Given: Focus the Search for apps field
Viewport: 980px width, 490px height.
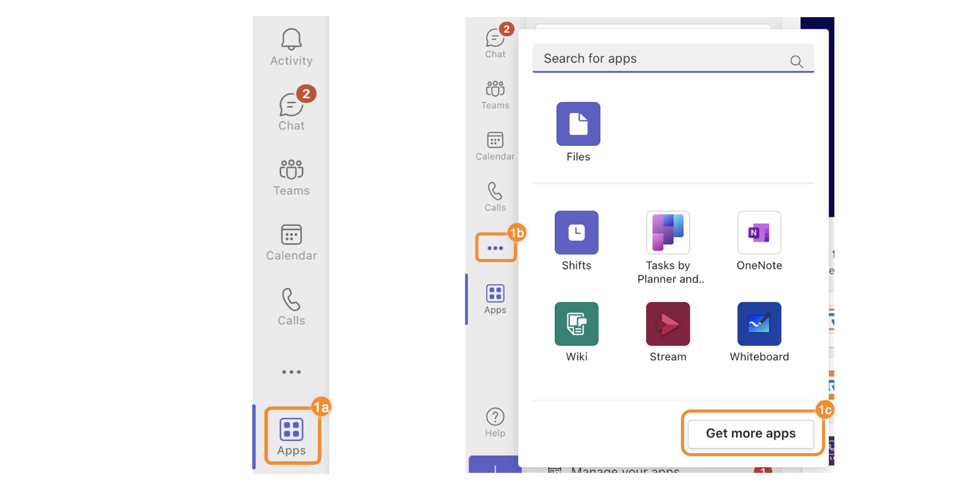Looking at the screenshot, I should tap(661, 59).
